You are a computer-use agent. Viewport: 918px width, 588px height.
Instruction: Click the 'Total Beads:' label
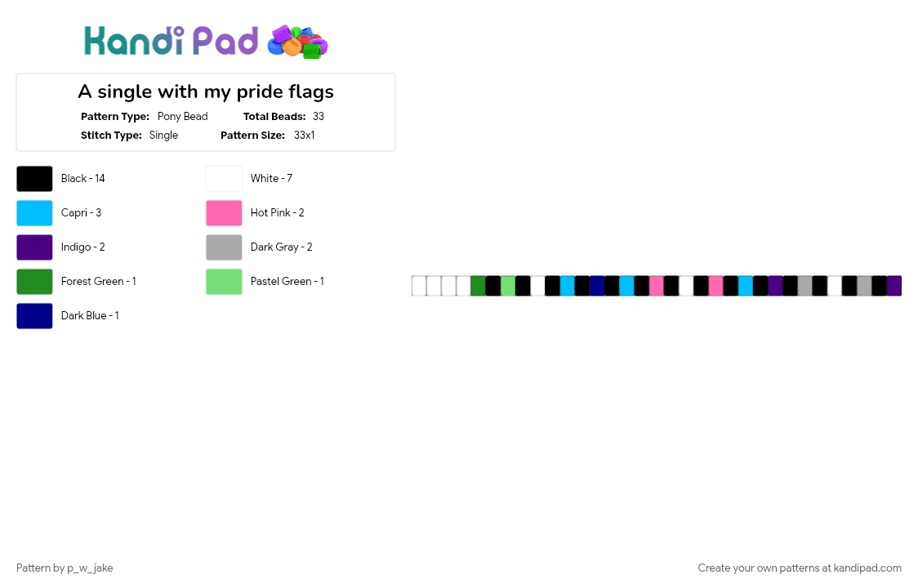pyautogui.click(x=274, y=117)
